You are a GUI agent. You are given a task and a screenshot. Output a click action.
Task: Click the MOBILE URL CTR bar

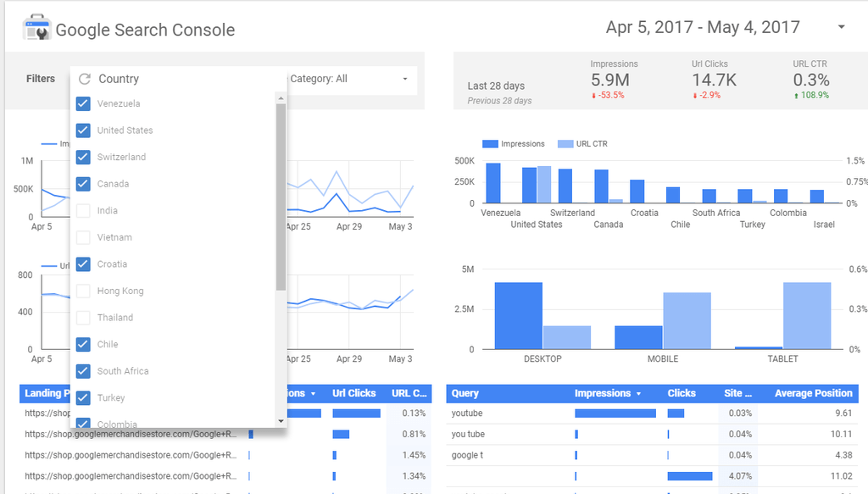point(687,321)
